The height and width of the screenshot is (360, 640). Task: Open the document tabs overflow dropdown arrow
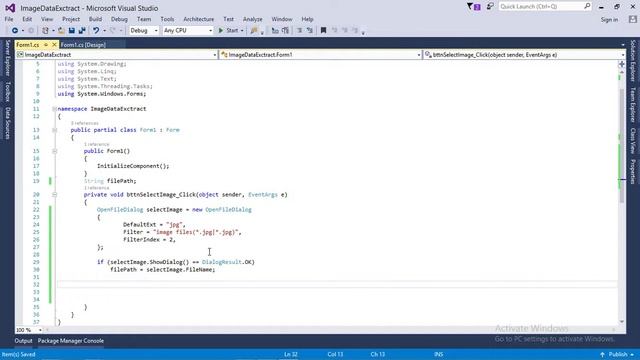pyautogui.click(x=623, y=45)
